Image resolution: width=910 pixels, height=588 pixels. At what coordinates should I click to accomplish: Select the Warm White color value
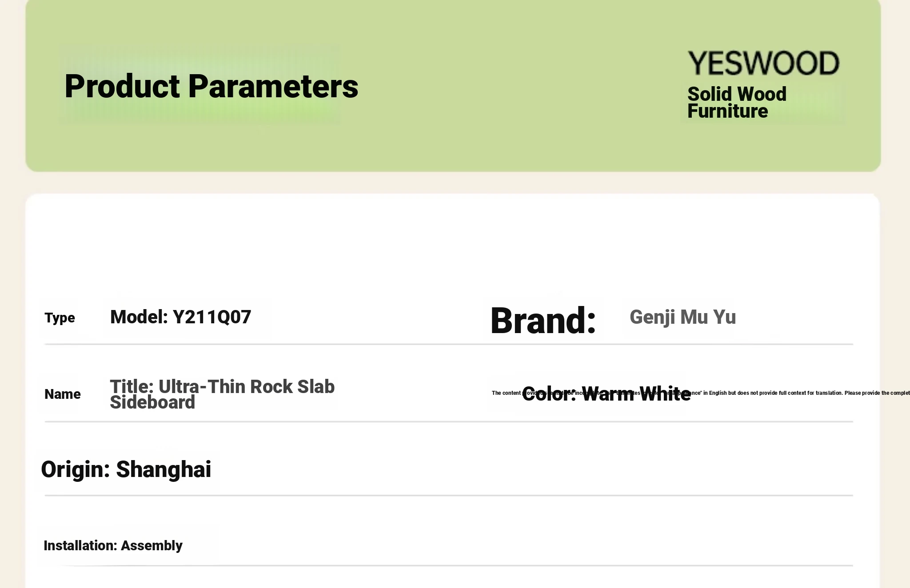pyautogui.click(x=636, y=394)
